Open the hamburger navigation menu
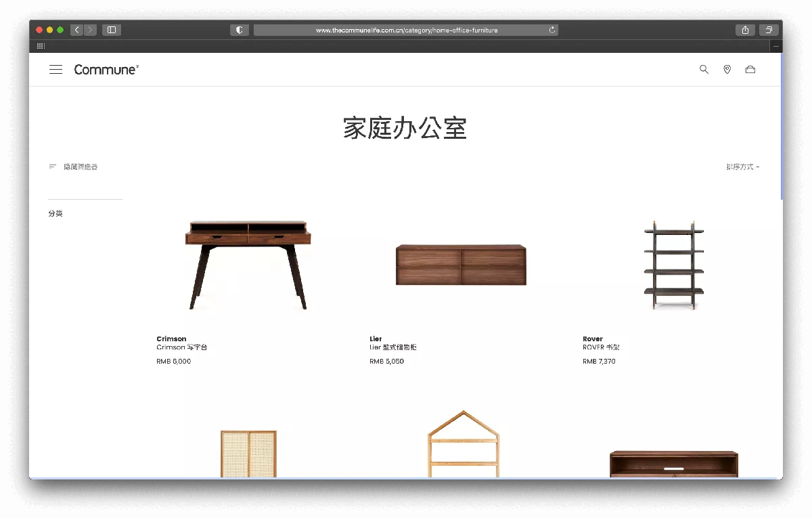Image resolution: width=812 pixels, height=518 pixels. pyautogui.click(x=55, y=70)
